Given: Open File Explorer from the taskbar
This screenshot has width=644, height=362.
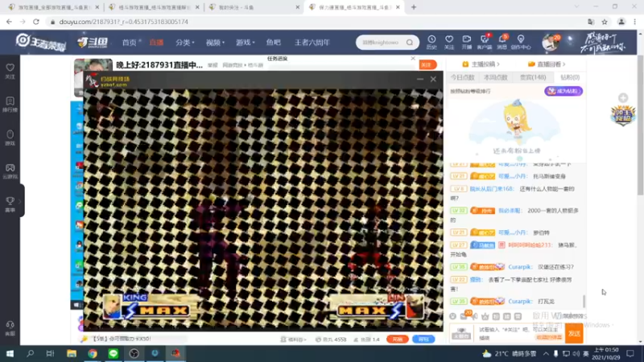Looking at the screenshot, I should coord(72,353).
